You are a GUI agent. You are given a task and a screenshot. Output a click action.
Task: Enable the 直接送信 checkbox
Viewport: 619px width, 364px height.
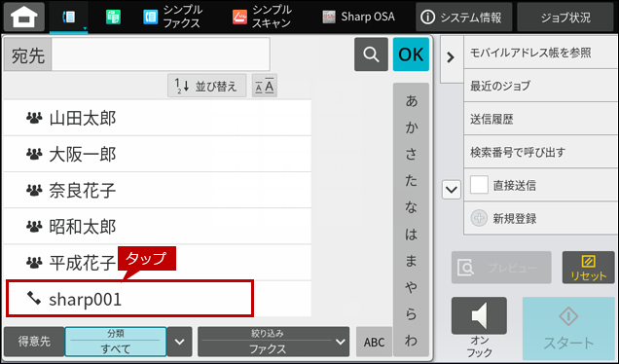[479, 185]
